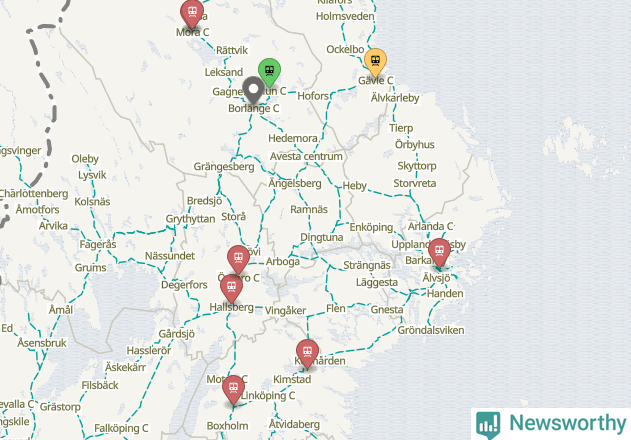
Task: Click the Åmål label
Action: [x=61, y=310]
